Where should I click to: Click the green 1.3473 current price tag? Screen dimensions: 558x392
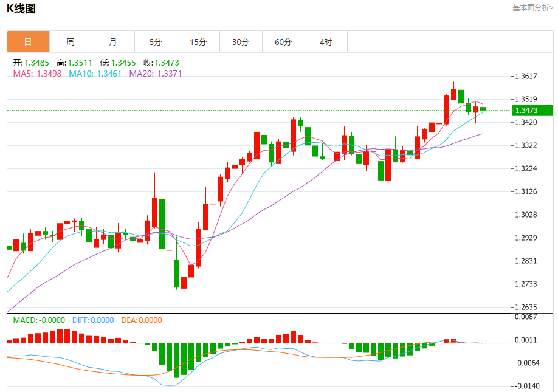tap(532, 110)
